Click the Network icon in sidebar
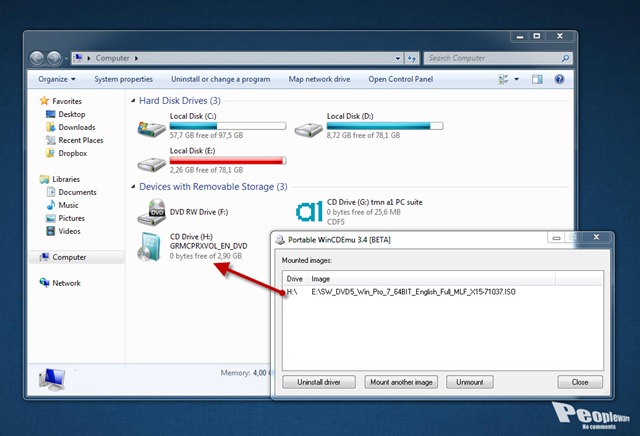Viewport: 640px width, 436px height. 44,283
